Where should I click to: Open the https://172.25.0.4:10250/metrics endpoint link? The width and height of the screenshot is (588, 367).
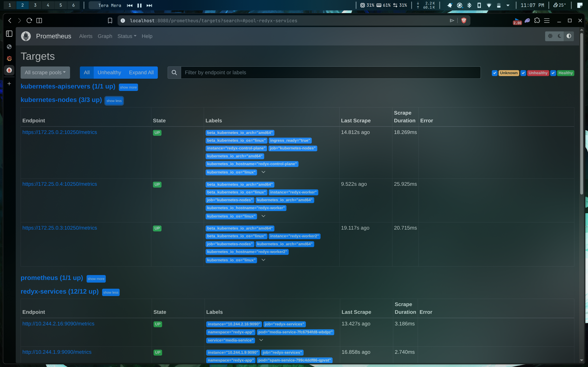point(60,184)
